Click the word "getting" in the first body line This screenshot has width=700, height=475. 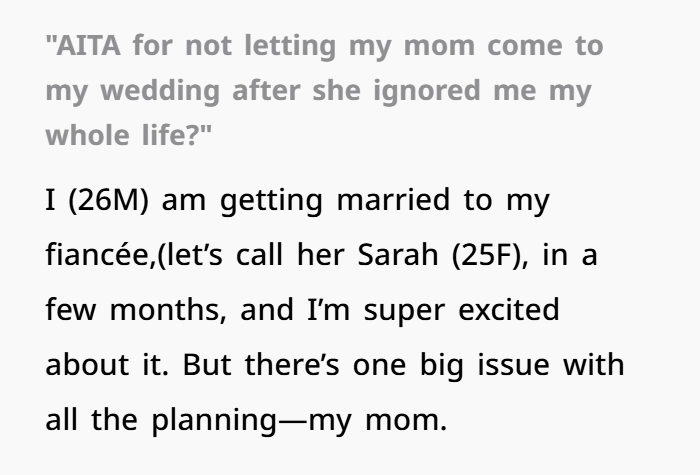[271, 201]
